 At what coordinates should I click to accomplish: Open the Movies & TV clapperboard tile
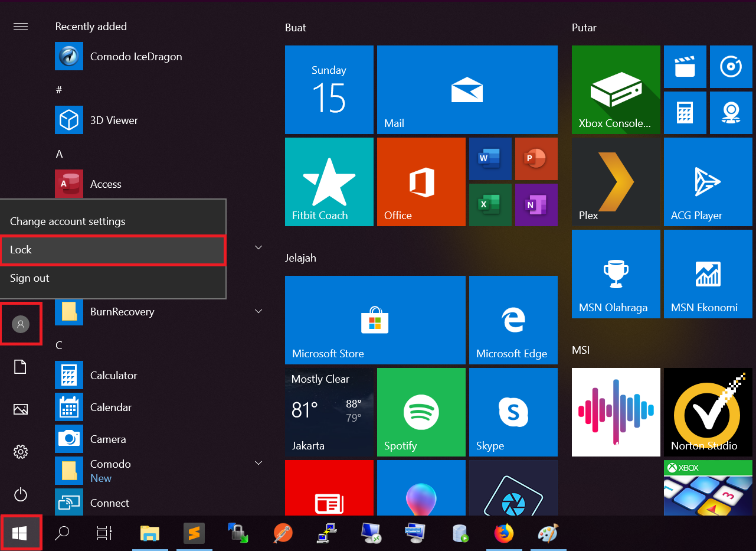(685, 67)
